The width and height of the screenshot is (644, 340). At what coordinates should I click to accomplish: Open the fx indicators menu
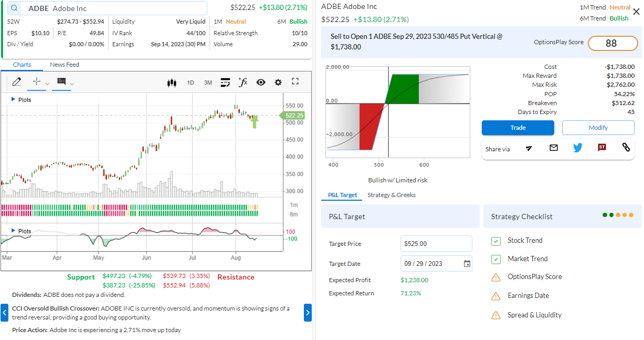(x=242, y=82)
